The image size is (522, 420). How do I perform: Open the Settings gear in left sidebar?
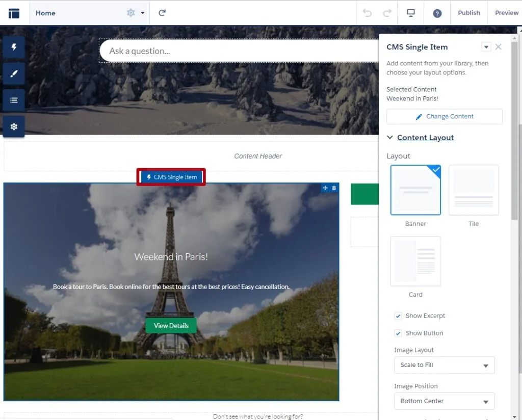[x=14, y=126]
